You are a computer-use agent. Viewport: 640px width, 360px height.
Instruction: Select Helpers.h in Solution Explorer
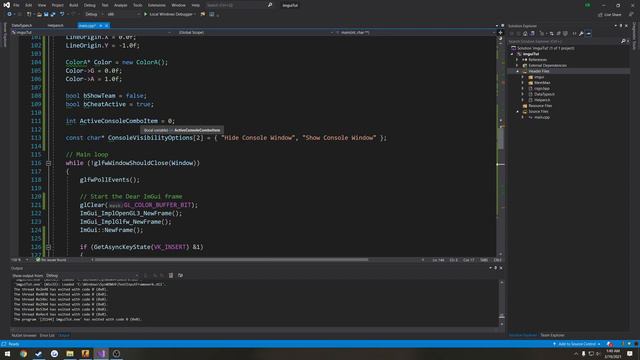542,100
